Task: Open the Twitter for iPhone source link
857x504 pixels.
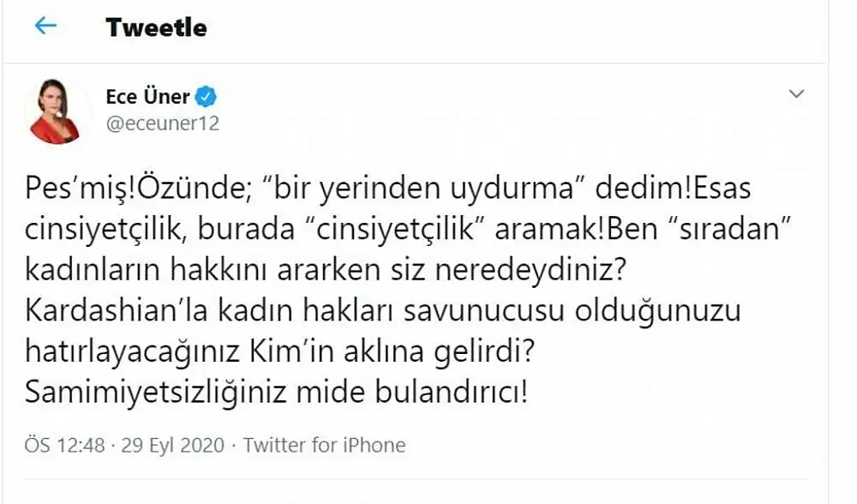Action: 325,445
